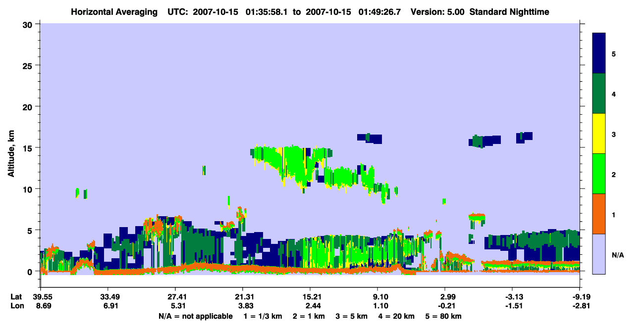Click the 'Lat' row label
Viewport: 644px width, 330px height.
point(16,297)
